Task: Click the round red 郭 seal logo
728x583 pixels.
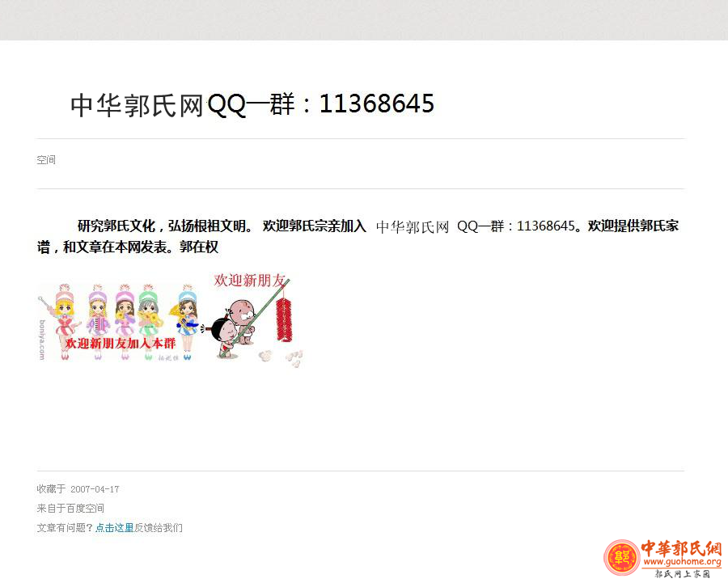Action: [622, 557]
